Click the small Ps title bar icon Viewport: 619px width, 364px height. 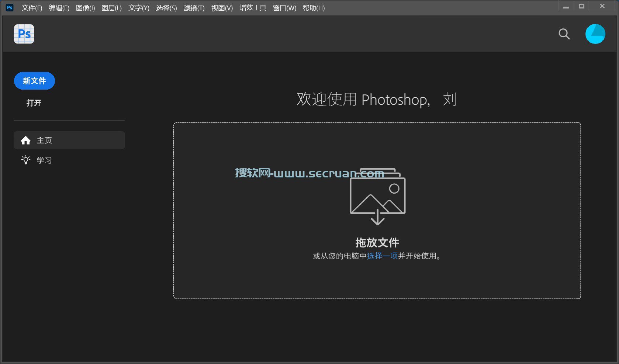click(10, 7)
